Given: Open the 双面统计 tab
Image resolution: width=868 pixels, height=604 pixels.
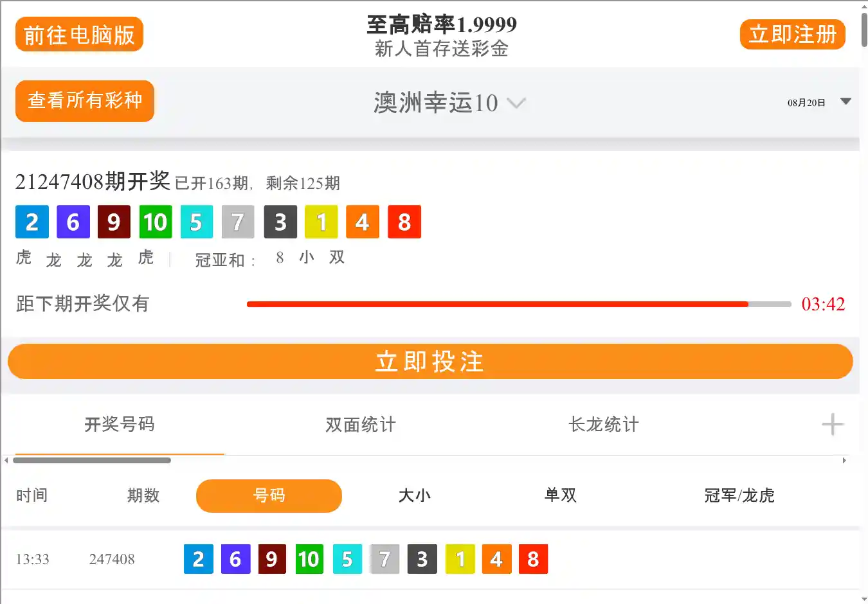Looking at the screenshot, I should click(361, 425).
